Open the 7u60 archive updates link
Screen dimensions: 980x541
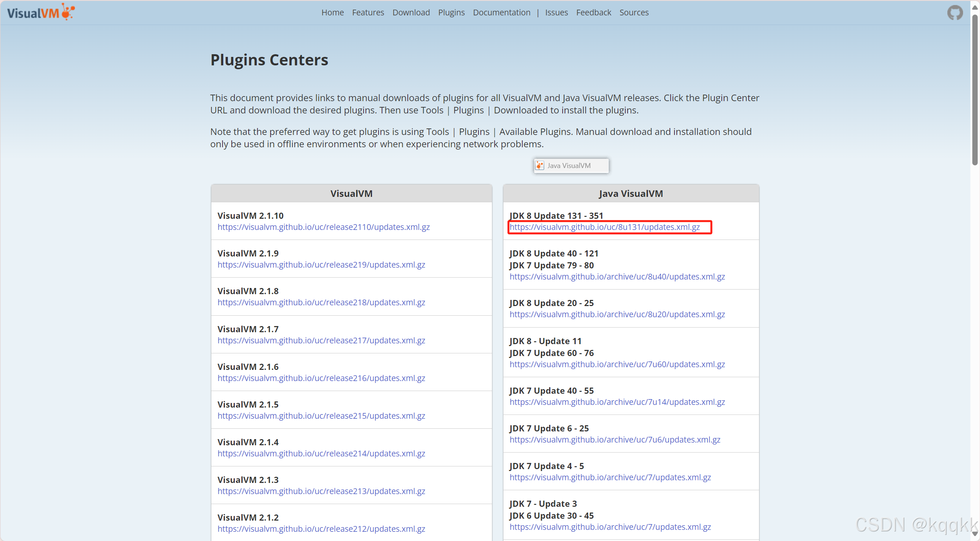617,365
